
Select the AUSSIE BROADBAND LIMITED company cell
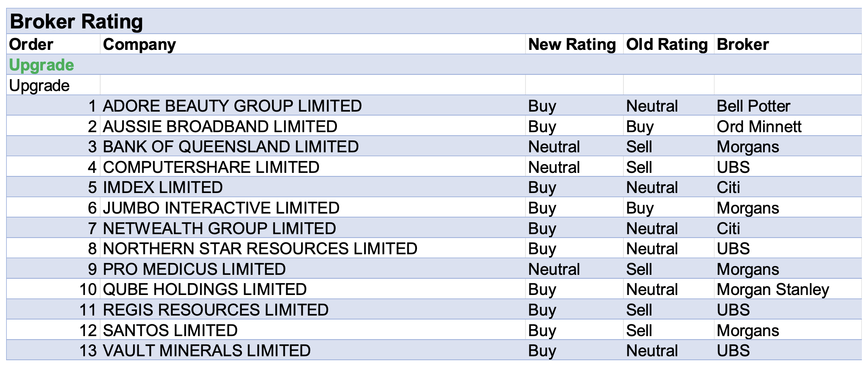coord(220,126)
